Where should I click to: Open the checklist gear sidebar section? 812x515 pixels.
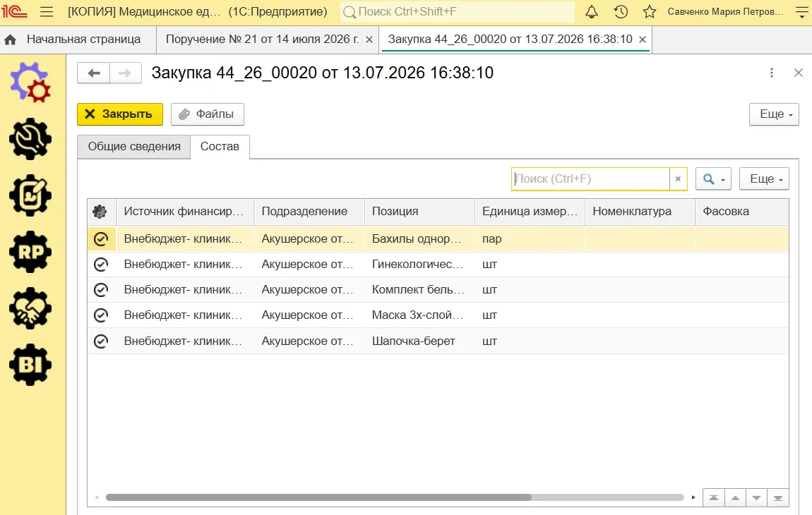pos(30,195)
